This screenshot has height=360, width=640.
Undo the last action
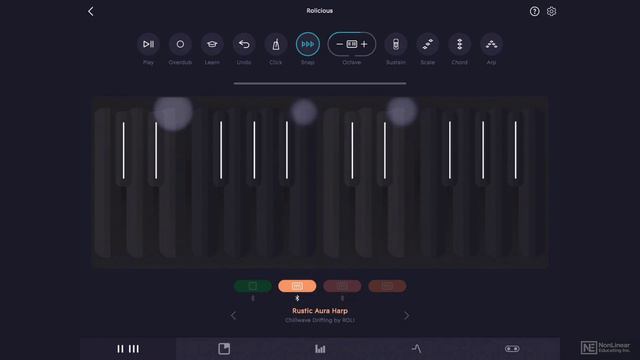click(244, 44)
